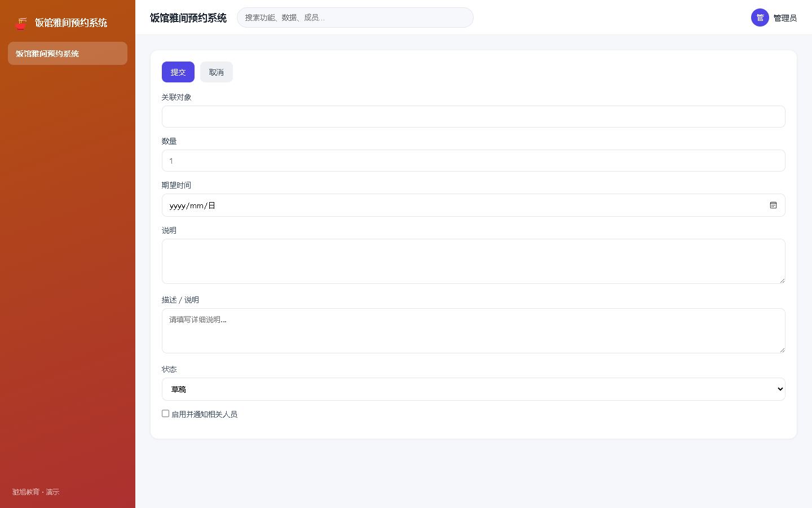Focus the top search box
This screenshot has height=508, width=812.
point(355,17)
